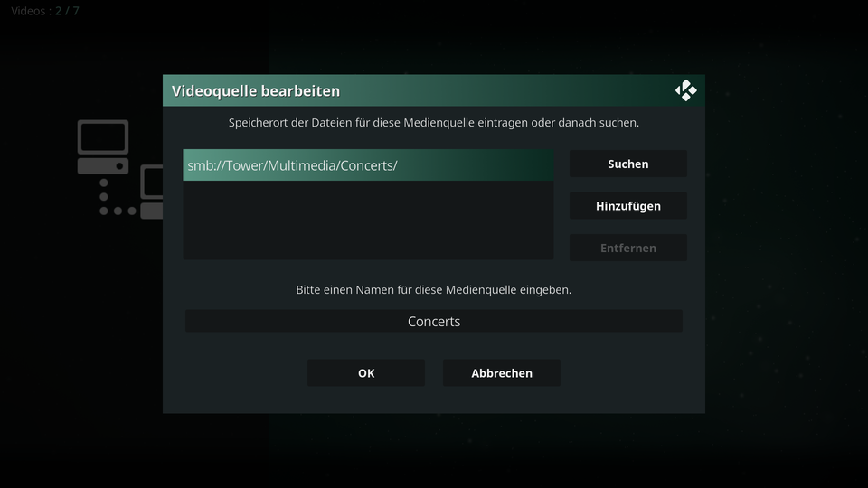Click the partially hidden lower computer icon
The width and height of the screenshot is (868, 488).
pyautogui.click(x=151, y=192)
